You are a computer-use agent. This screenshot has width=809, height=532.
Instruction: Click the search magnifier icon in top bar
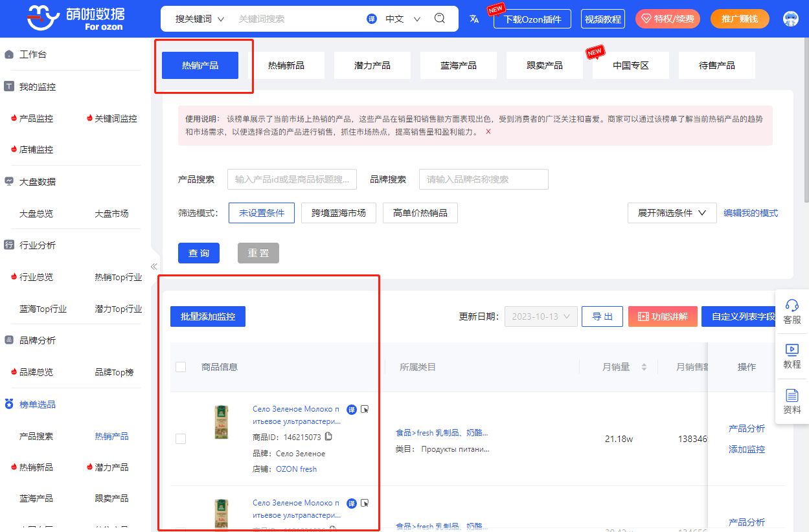[440, 18]
